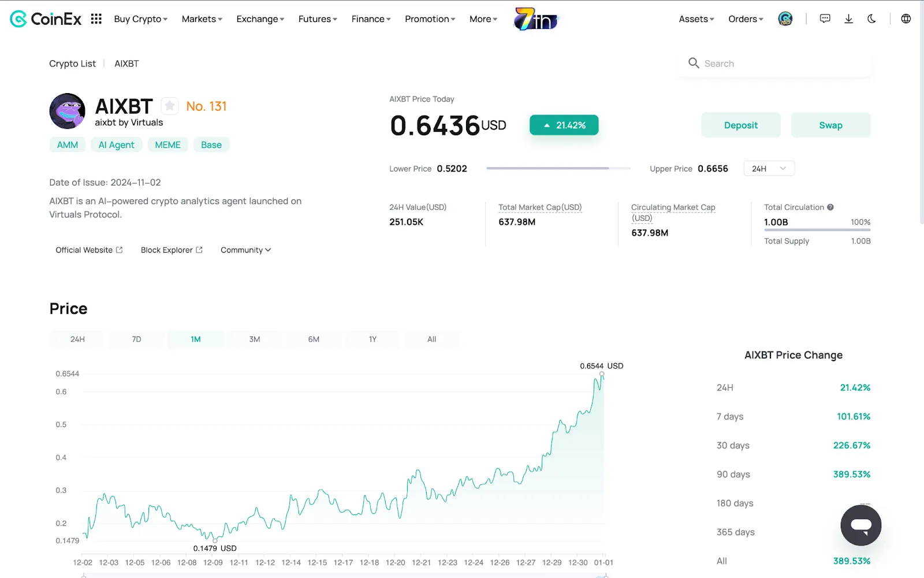
Task: Select the 1Y chart tab
Action: (372, 339)
